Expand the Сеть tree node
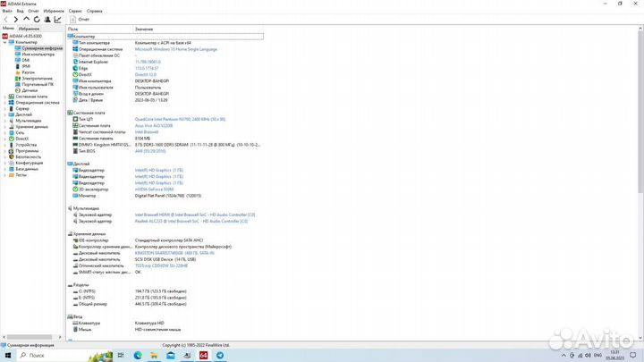 click(5, 132)
